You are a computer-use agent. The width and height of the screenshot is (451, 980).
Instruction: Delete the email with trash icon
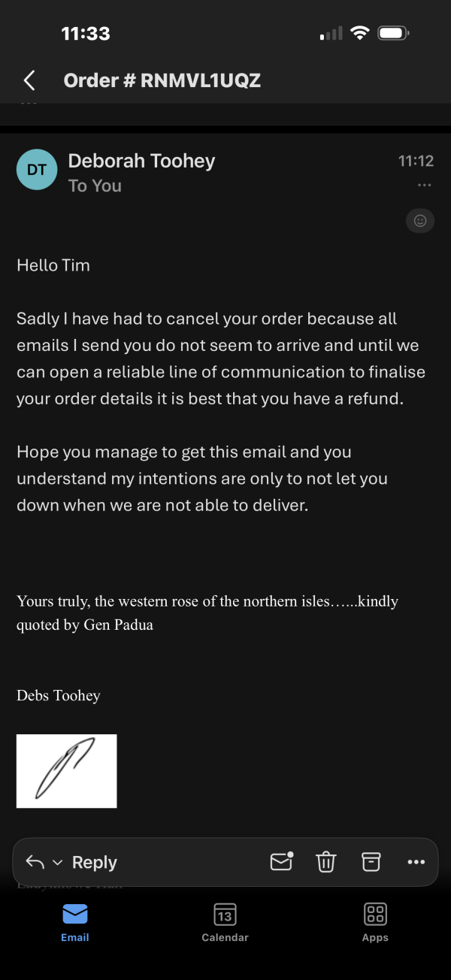click(325, 862)
